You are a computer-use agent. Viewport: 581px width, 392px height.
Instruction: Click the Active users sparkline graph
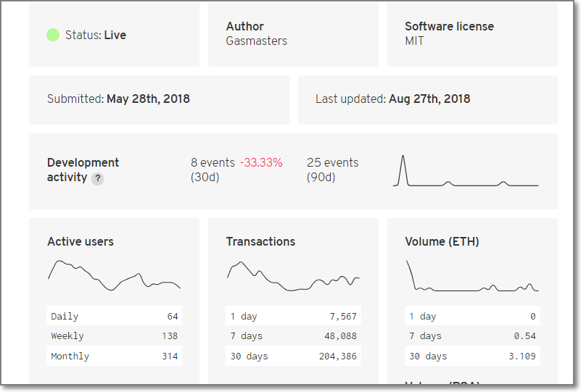114,275
